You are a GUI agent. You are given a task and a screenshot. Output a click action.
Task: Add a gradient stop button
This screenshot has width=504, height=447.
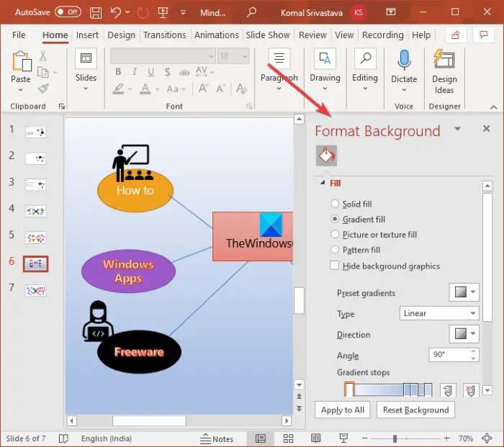pyautogui.click(x=448, y=390)
